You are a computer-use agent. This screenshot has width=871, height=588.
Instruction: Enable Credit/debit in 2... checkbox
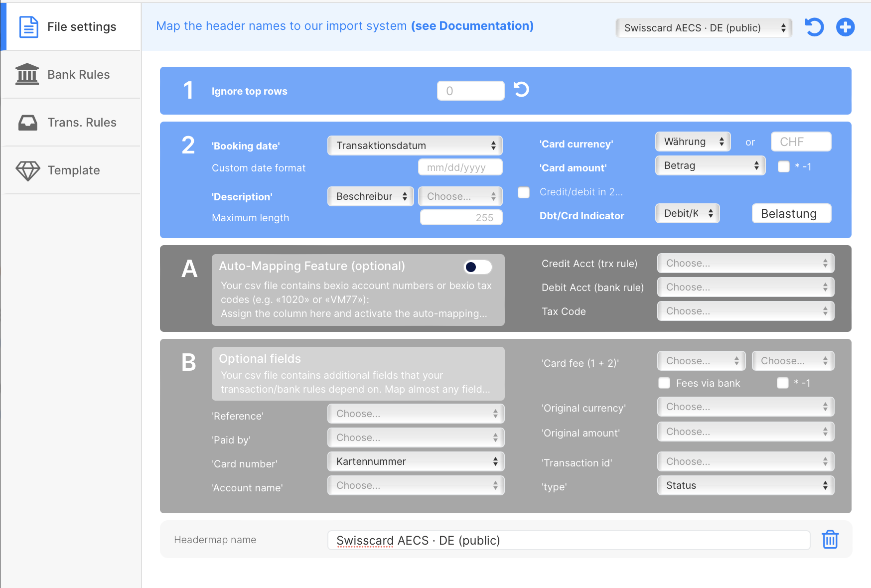point(524,192)
